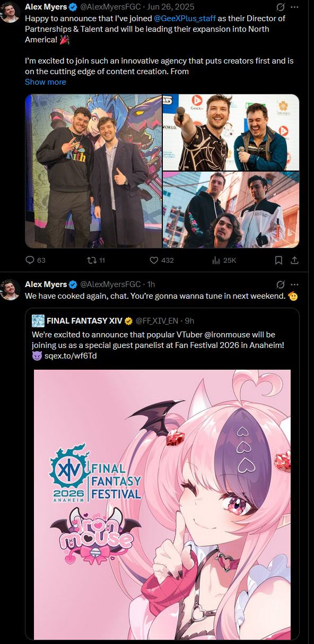This screenshot has height=644, width=314.
Task: Open Alex Myers avatar on second tweet
Action: tap(11, 289)
